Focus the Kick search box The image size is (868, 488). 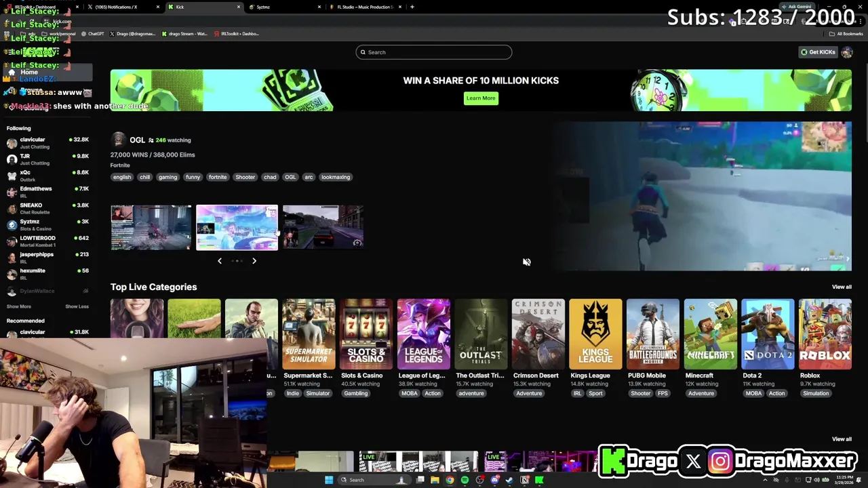434,52
